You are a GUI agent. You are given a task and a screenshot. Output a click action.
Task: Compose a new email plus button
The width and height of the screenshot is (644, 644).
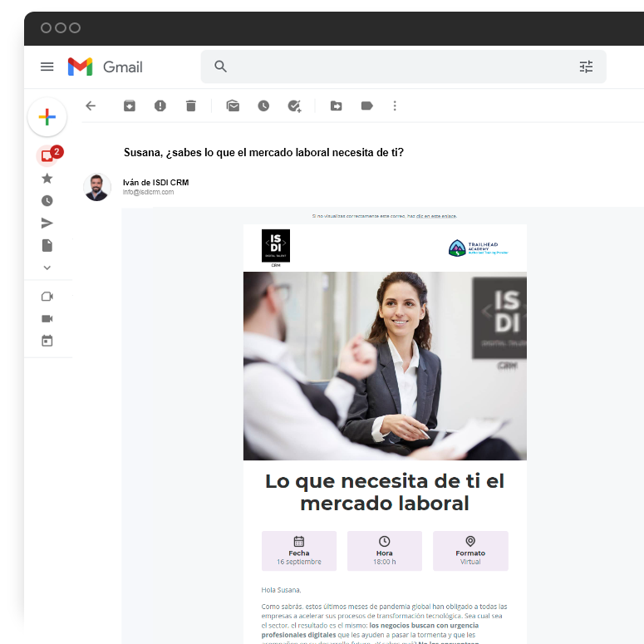pos(47,117)
